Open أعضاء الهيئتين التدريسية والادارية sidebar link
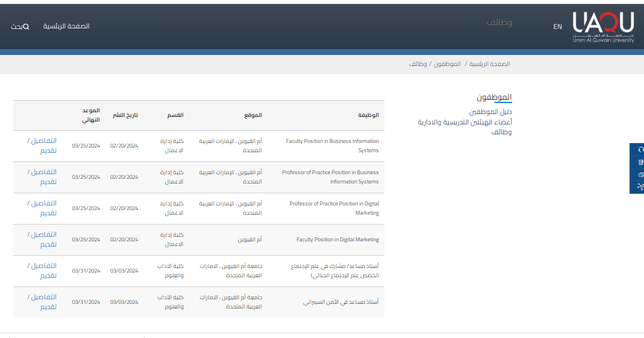This screenshot has width=644, height=338. pyautogui.click(x=465, y=122)
